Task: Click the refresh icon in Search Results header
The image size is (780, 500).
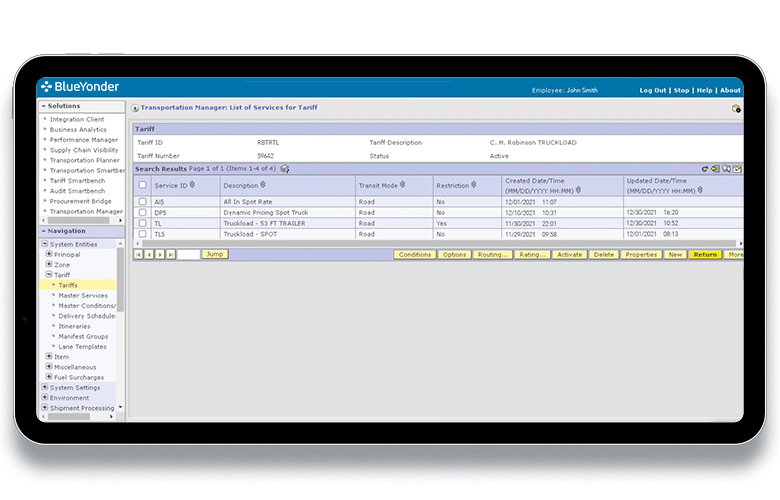Action: click(x=704, y=169)
